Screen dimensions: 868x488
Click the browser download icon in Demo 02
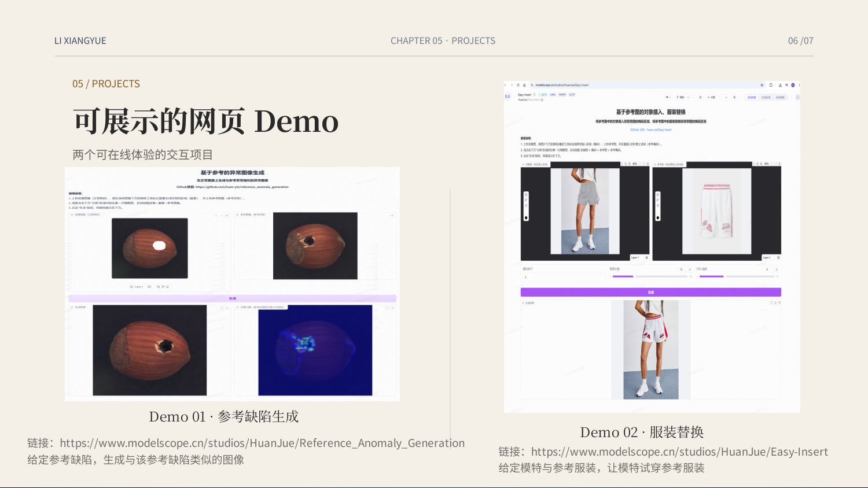(780, 85)
